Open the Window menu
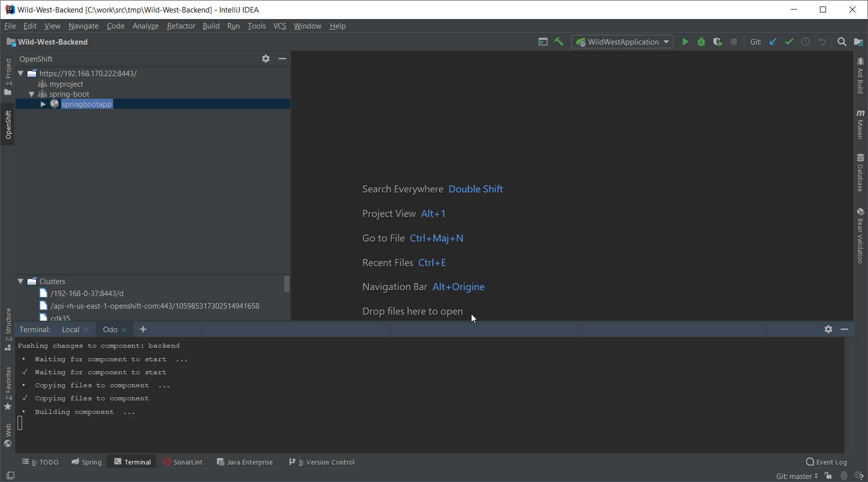The image size is (868, 482). (307, 26)
